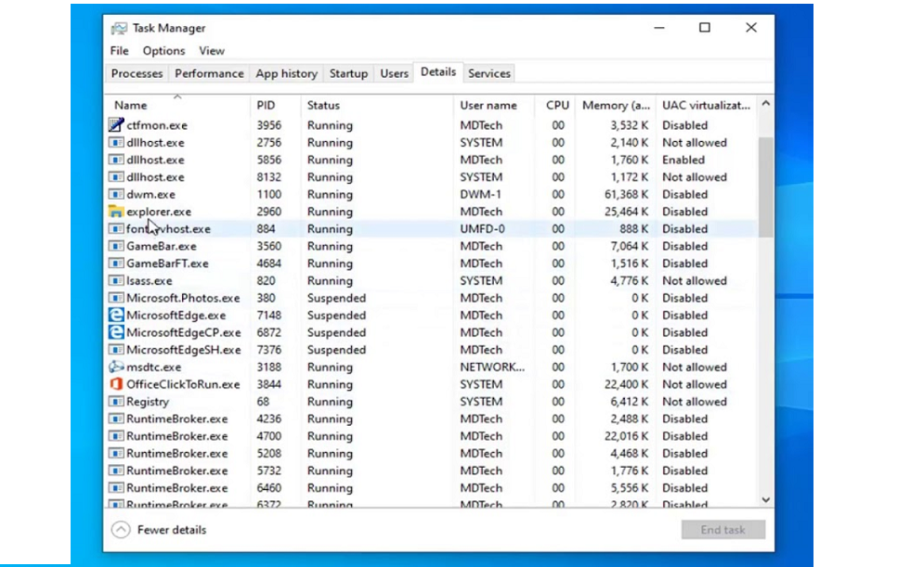The height and width of the screenshot is (567, 924).
Task: Select the explorer.exe process name
Action: (159, 212)
